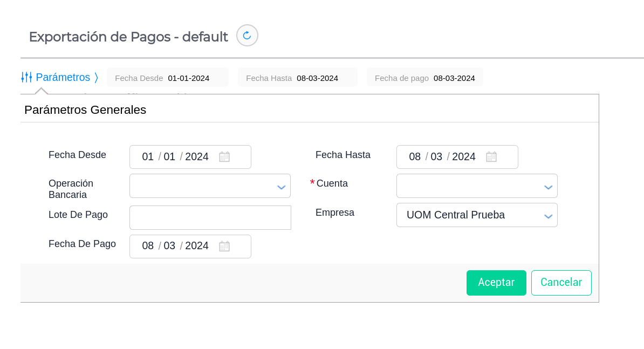Click the Lote De Pago text field
The image size is (644, 349).
coord(210,217)
